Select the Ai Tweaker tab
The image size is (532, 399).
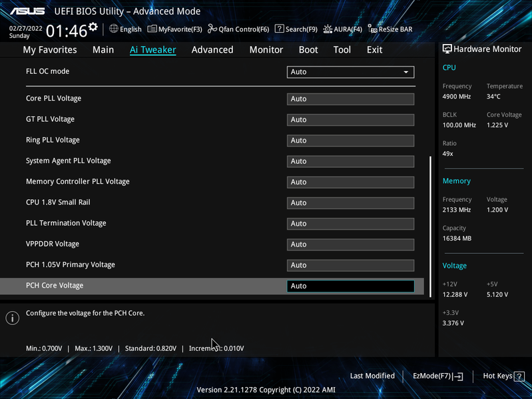point(152,50)
